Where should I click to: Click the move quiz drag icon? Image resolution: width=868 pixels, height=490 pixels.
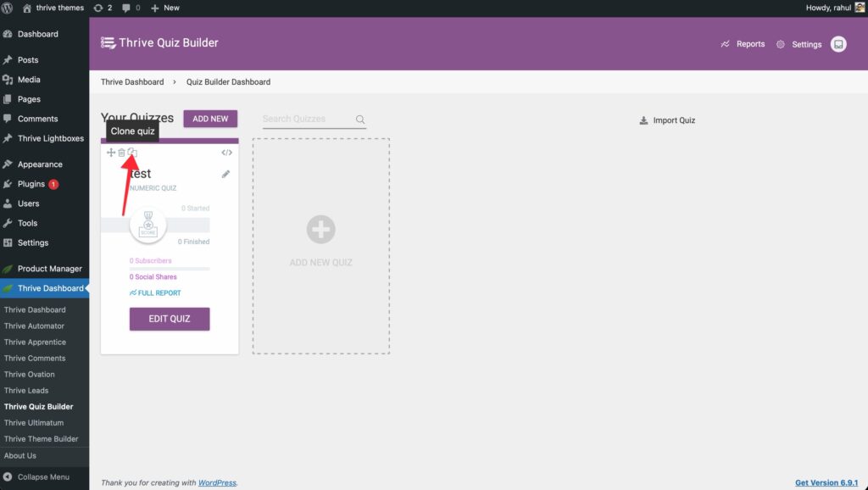point(111,153)
